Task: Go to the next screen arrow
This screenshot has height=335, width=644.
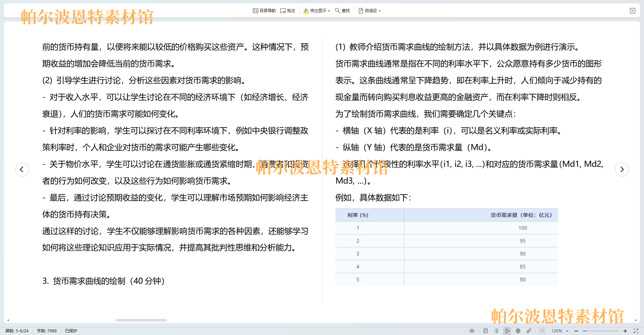Action: pyautogui.click(x=622, y=169)
